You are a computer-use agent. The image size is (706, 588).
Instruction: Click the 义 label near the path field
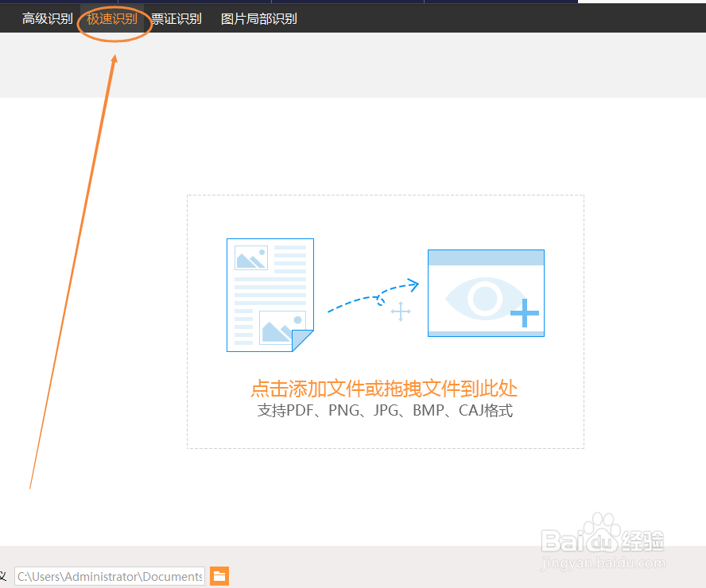point(6,575)
